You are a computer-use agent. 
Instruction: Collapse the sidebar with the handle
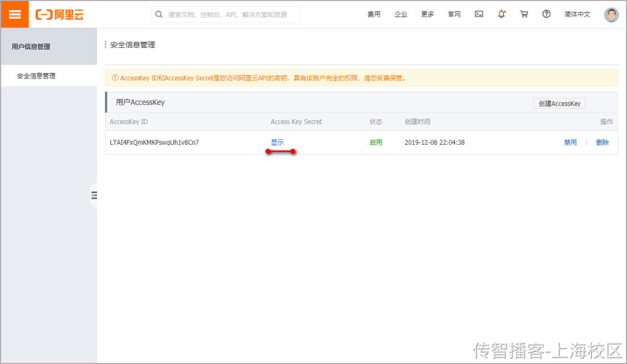(94, 195)
